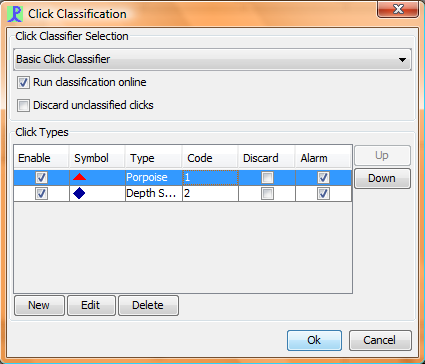This screenshot has height=364, width=425.
Task: Uncheck Enable box in Depth S... row
Action: pos(41,194)
